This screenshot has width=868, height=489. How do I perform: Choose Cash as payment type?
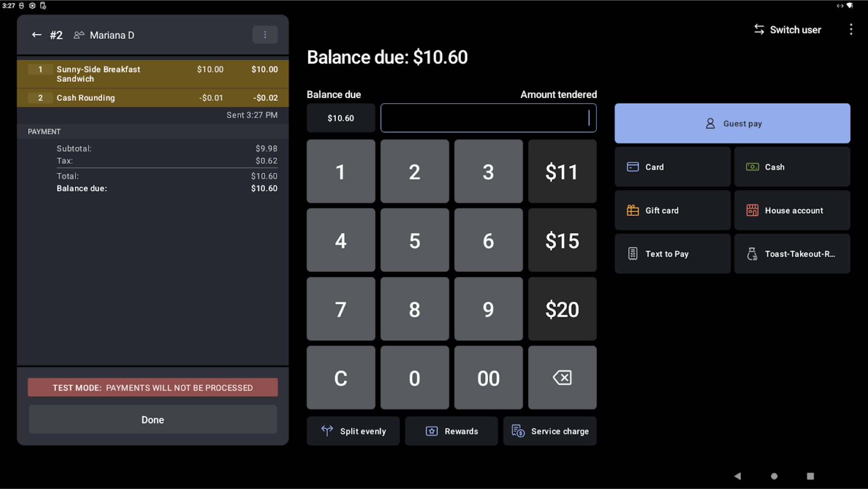(x=791, y=167)
